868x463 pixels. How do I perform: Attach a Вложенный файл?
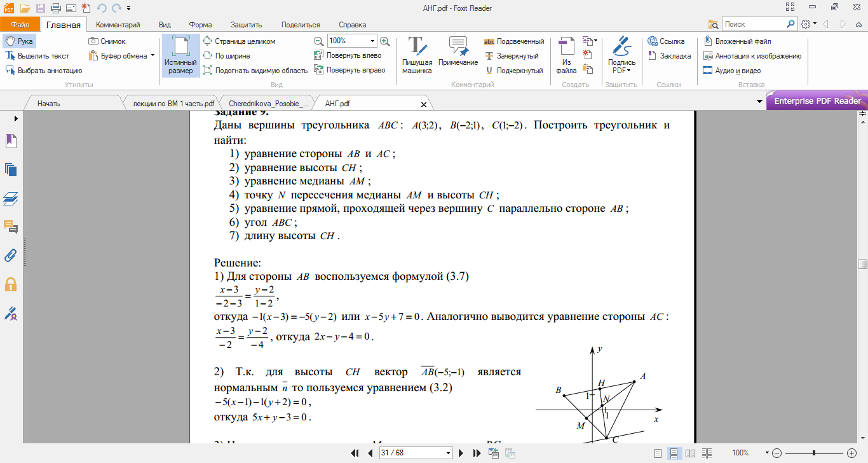pyautogui.click(x=736, y=41)
